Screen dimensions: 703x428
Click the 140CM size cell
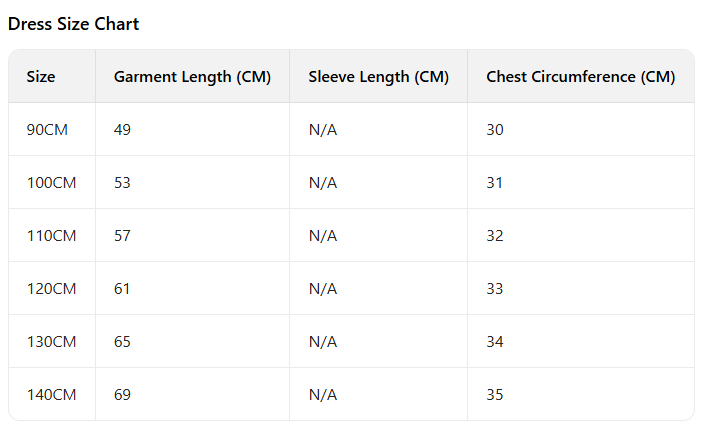[x=51, y=395]
